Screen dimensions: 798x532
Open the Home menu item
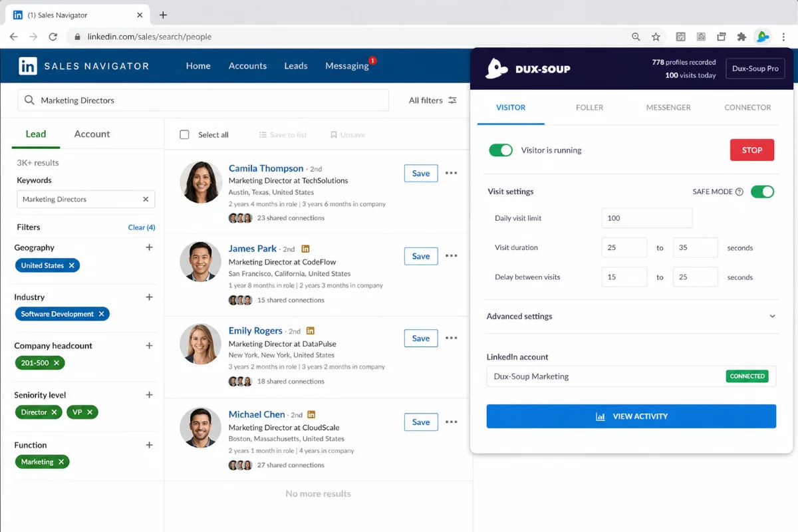click(198, 66)
